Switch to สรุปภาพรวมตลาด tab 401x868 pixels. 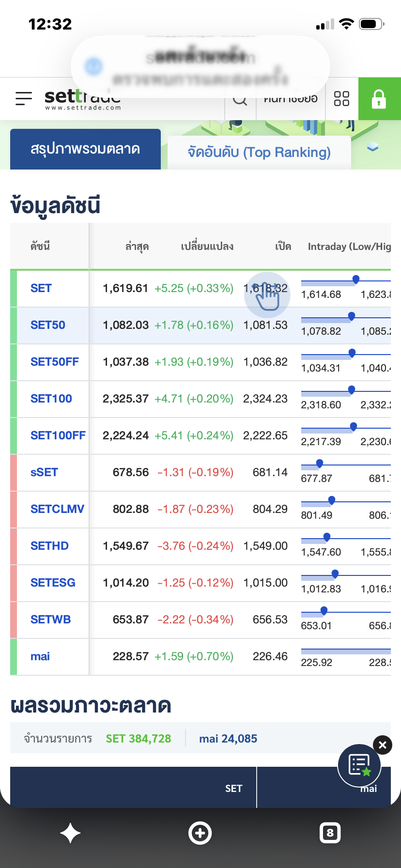click(x=85, y=149)
